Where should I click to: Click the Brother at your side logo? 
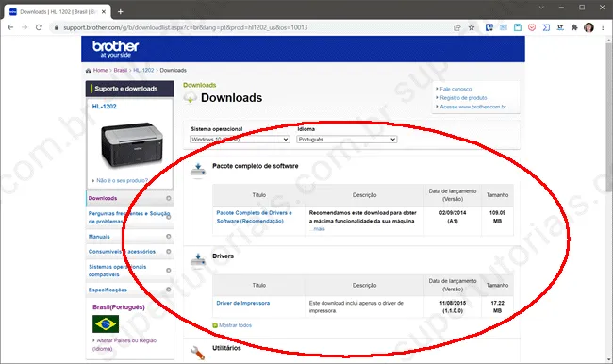pos(115,49)
